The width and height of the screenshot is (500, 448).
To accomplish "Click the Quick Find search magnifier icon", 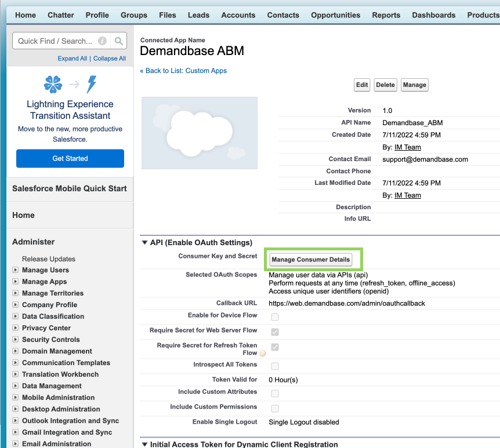I will coord(118,41).
